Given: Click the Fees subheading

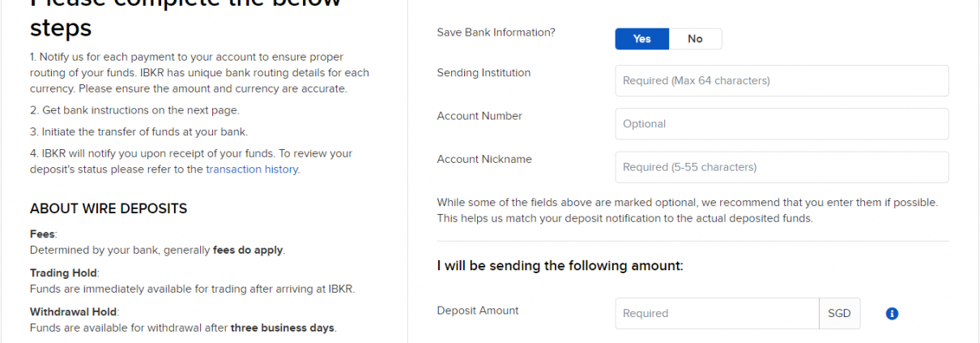Looking at the screenshot, I should pyautogui.click(x=43, y=234).
